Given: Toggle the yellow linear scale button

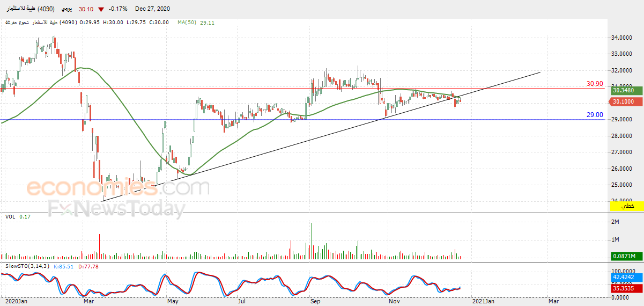Looking at the screenshot, I should [627, 206].
